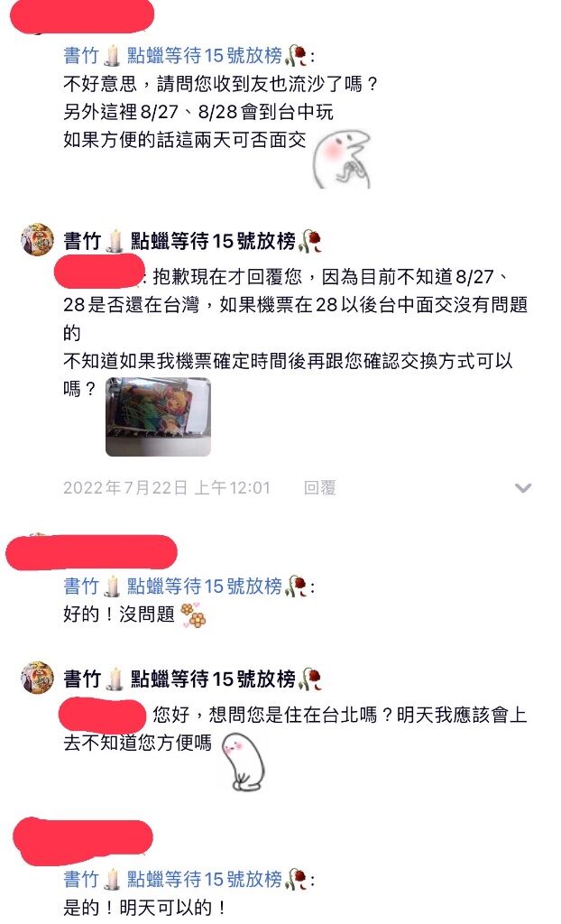Click the sitting blob sticker
The height and width of the screenshot is (924, 561).
(x=243, y=762)
